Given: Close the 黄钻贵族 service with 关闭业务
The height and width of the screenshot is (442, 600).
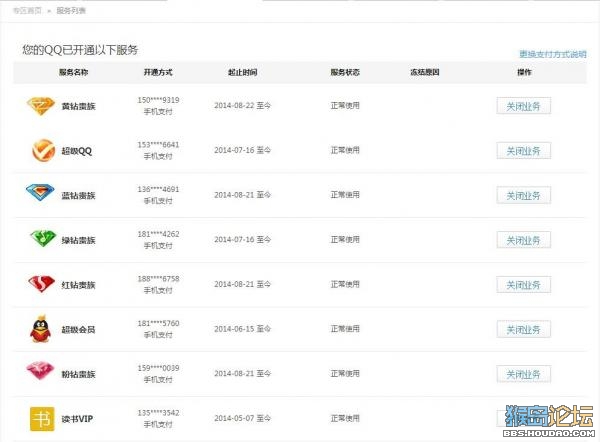Looking at the screenshot, I should point(523,106).
